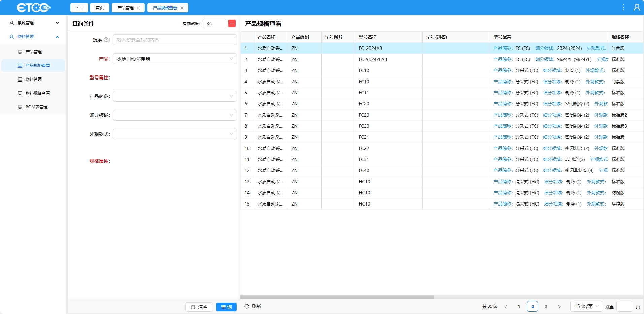Click the red minus collapse button

click(x=232, y=23)
